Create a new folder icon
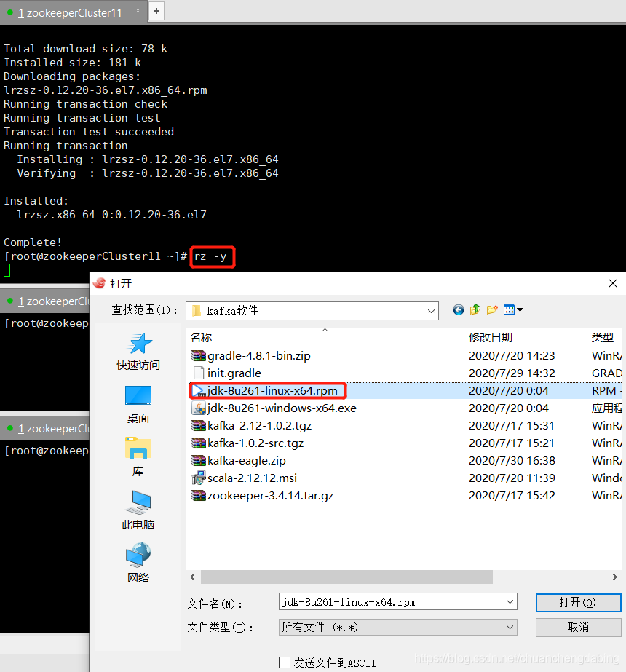626x672 pixels. (492, 310)
